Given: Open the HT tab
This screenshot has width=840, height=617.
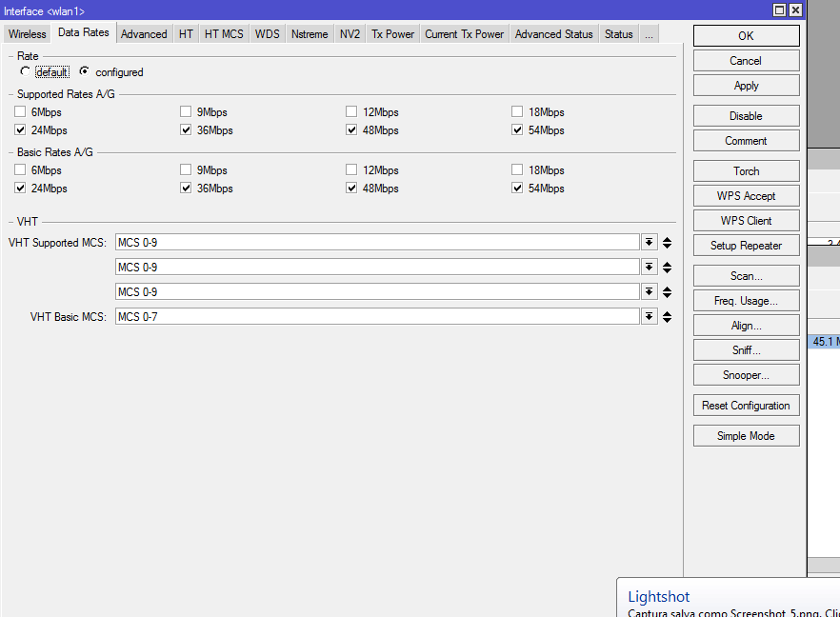Looking at the screenshot, I should [x=186, y=33].
